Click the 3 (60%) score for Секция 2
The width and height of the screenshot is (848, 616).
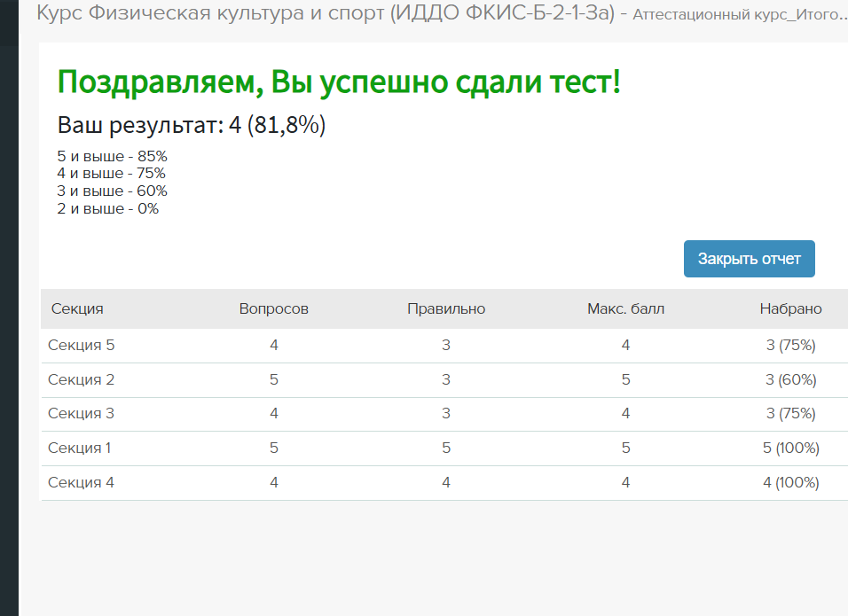point(790,380)
